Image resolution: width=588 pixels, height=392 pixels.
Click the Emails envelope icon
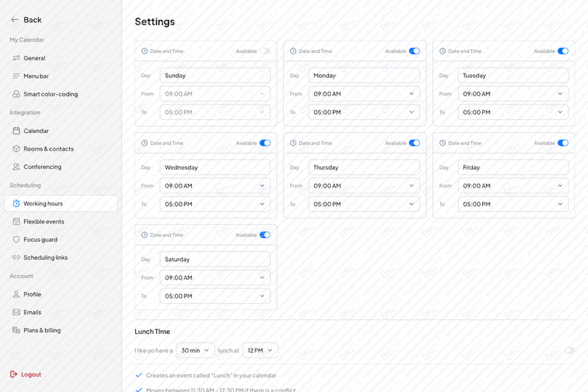click(16, 313)
